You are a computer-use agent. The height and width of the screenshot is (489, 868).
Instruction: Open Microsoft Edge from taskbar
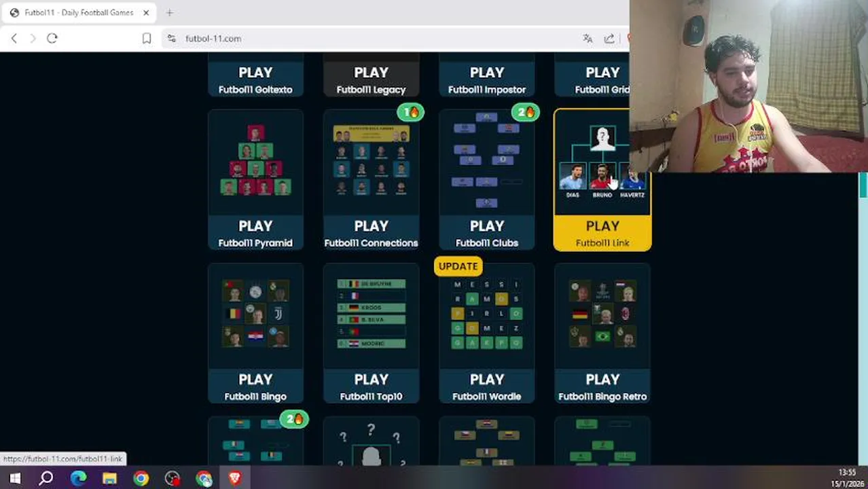point(78,478)
